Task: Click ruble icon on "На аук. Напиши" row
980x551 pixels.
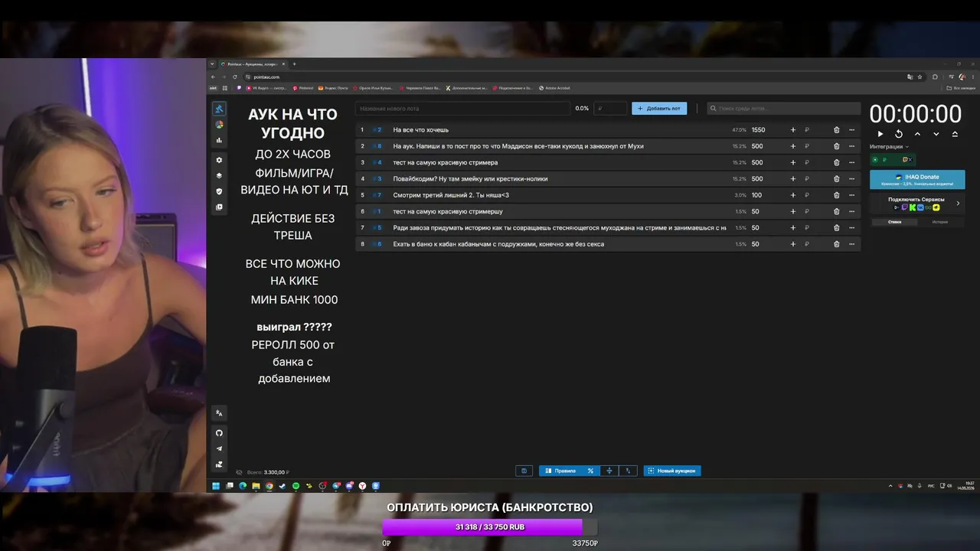Action: 806,146
